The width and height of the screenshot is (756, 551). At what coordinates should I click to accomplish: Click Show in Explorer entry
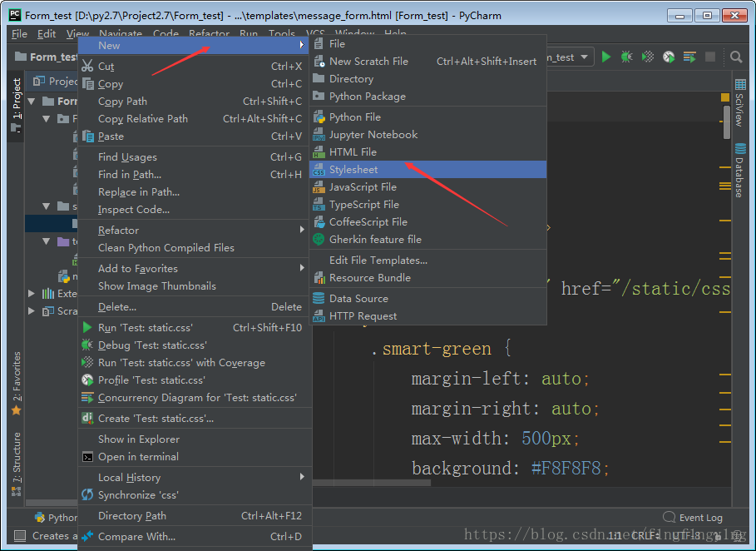tap(193, 439)
